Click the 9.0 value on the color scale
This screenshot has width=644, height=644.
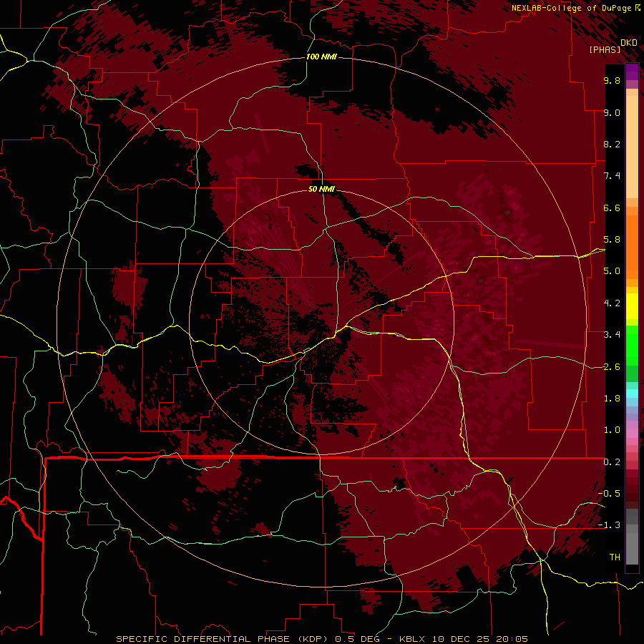(612, 112)
